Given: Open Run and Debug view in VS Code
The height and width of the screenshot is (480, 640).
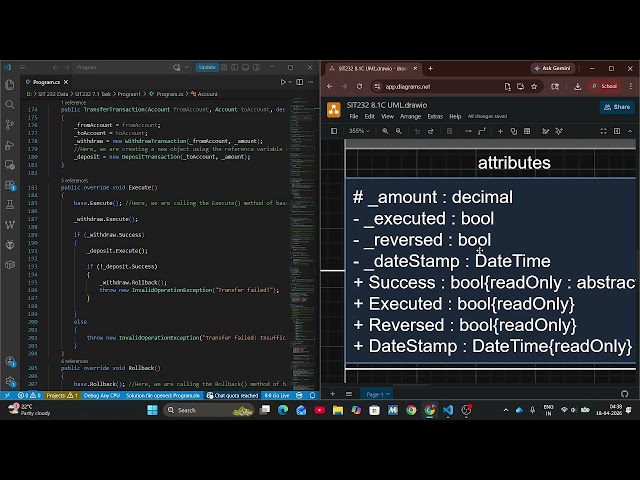Looking at the screenshot, I should 10,145.
